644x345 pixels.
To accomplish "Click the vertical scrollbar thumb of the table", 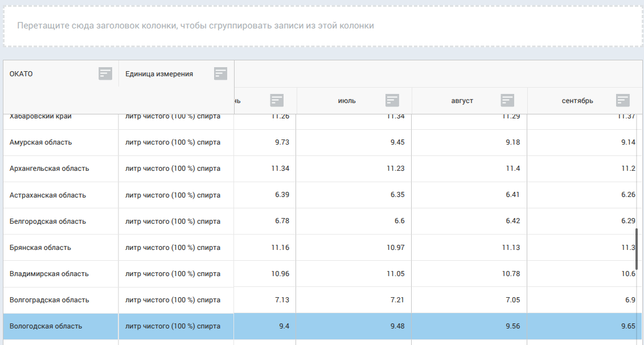I will [x=637, y=249].
